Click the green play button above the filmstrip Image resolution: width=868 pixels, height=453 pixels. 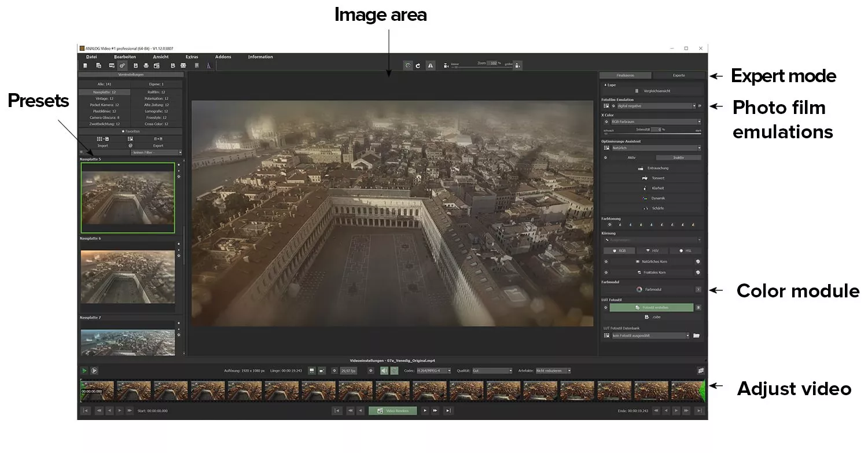pyautogui.click(x=84, y=370)
